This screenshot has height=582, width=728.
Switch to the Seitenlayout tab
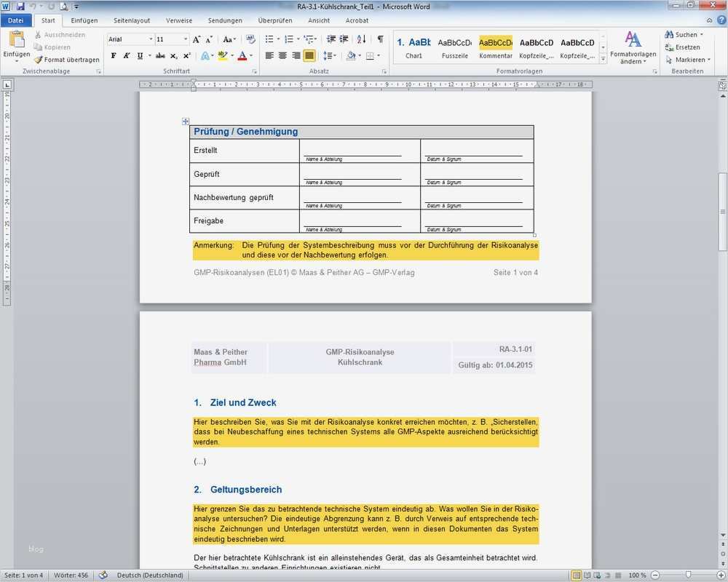132,20
